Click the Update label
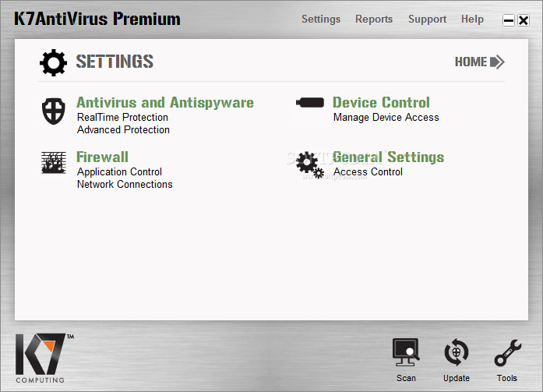This screenshot has width=543, height=392. (457, 378)
